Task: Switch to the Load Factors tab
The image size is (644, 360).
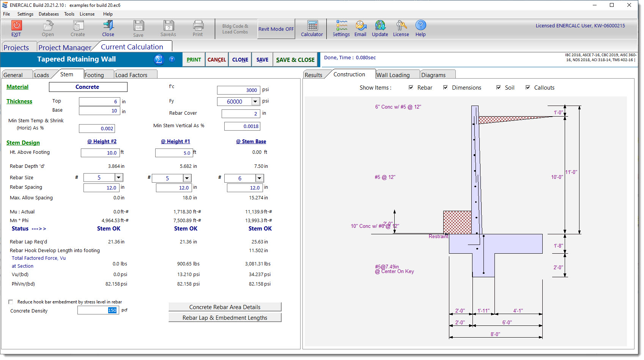Action: point(135,75)
